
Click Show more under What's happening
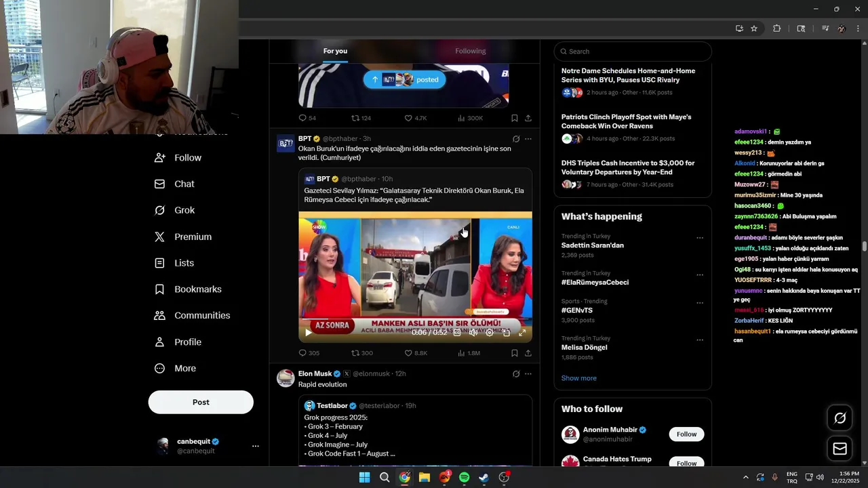point(579,378)
